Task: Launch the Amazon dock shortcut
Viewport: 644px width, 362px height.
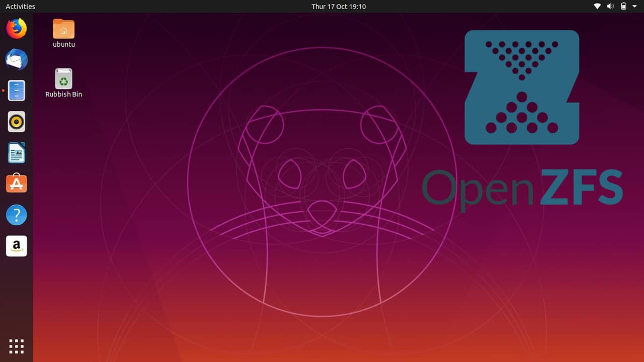Action: pos(16,246)
